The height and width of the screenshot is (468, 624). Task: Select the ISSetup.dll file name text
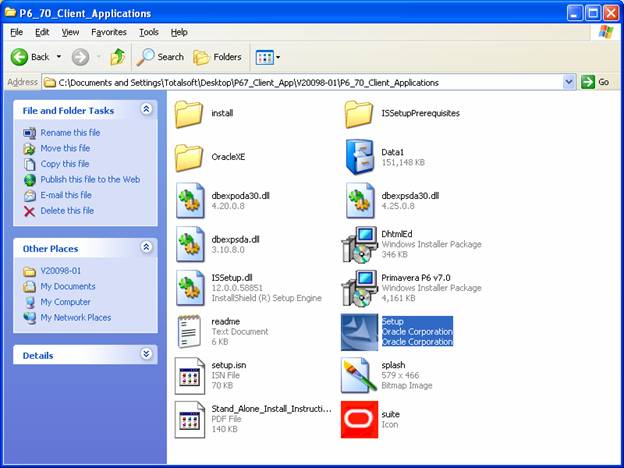click(232, 278)
